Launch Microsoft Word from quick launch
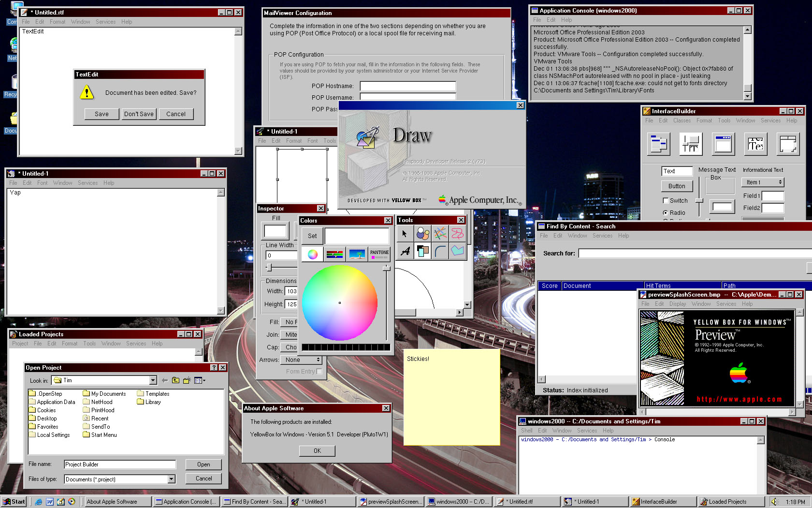812x508 pixels. click(50, 502)
